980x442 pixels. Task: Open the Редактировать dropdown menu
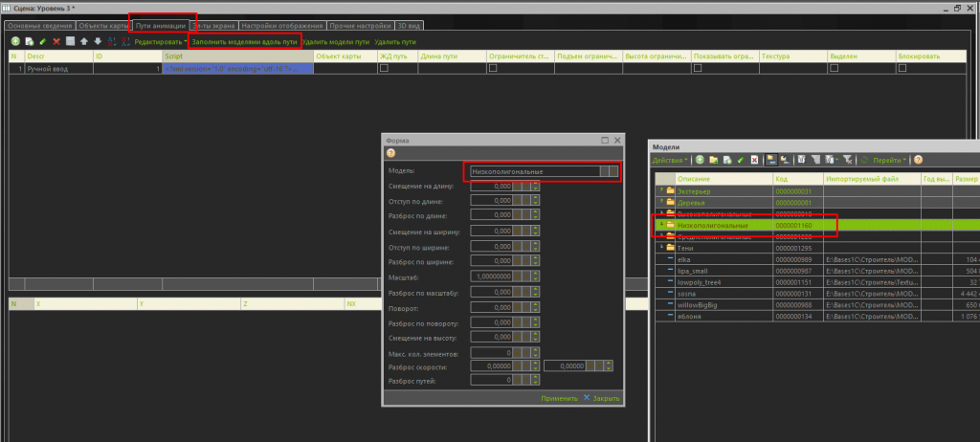tap(161, 41)
